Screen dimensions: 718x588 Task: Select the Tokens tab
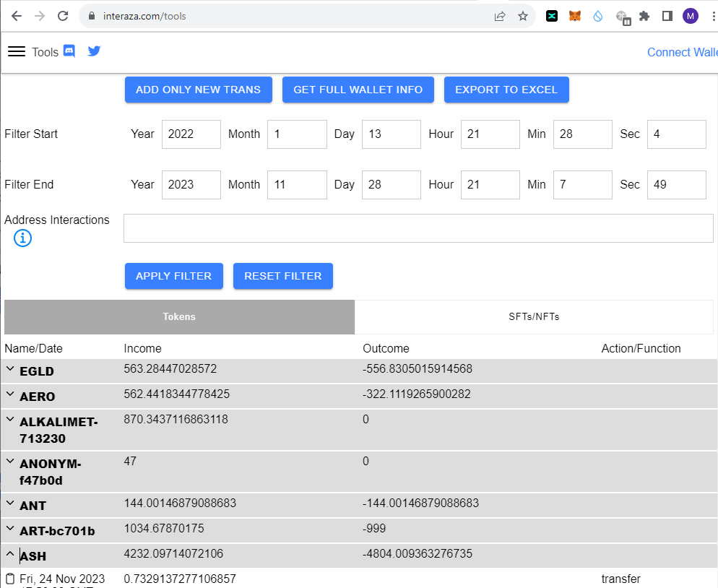[x=178, y=316]
